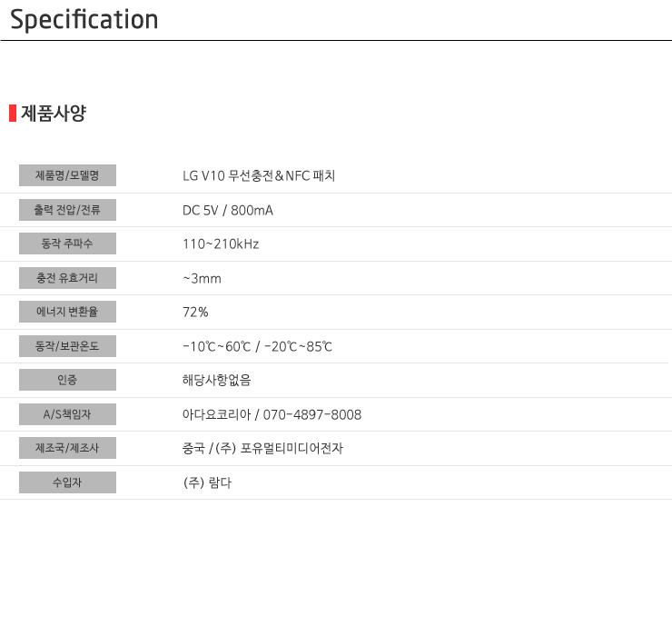Click the 제품명/모델명 label box
The width and height of the screenshot is (672, 636).
tap(67, 175)
